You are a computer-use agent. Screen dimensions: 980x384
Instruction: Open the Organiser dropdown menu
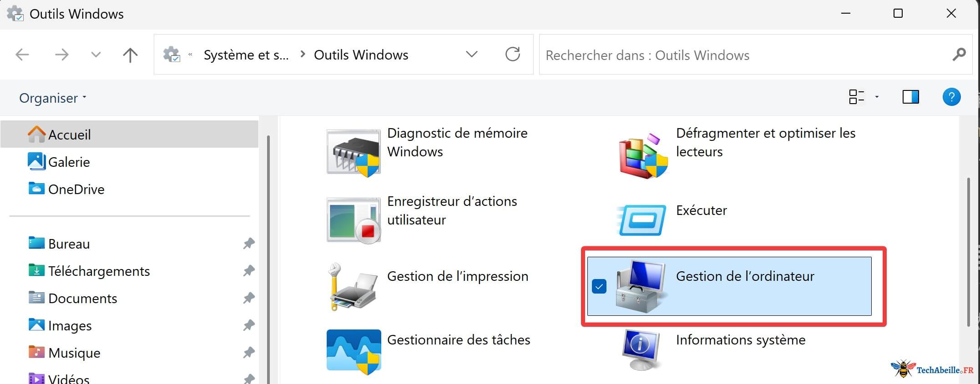53,98
